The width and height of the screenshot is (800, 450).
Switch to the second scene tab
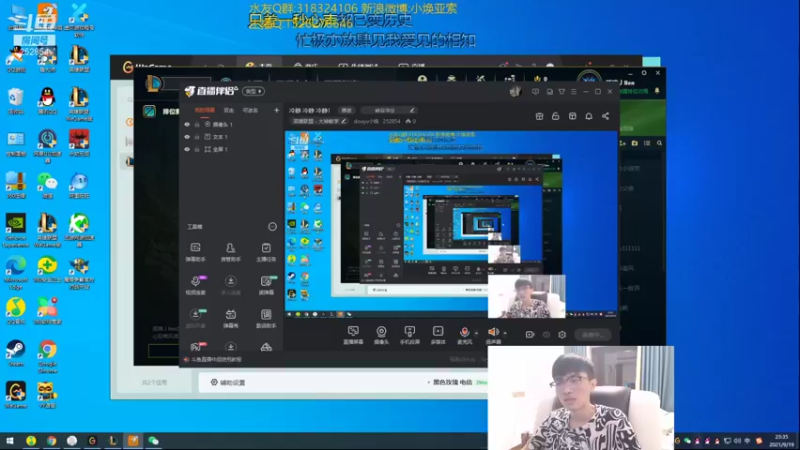pos(229,110)
